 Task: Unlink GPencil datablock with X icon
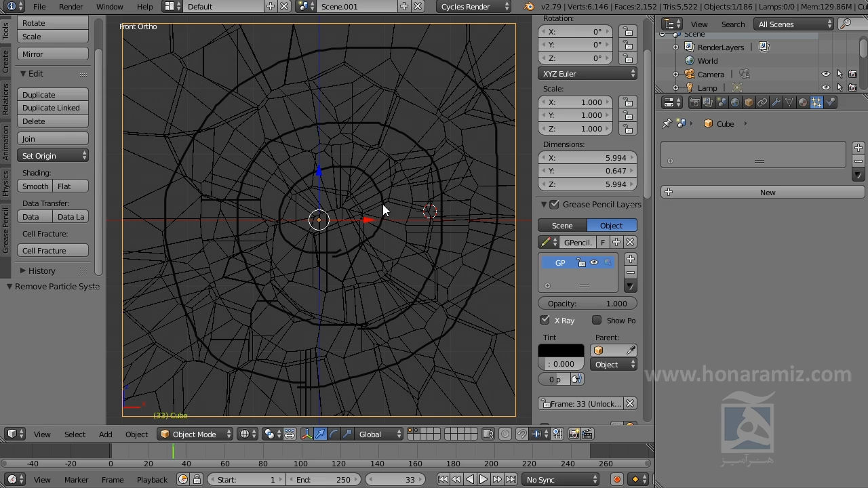tap(630, 242)
